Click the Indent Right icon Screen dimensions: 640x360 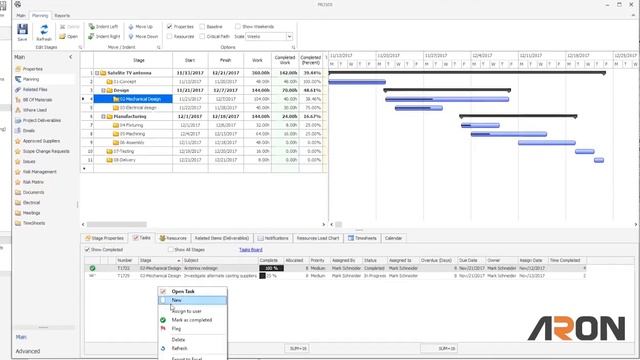click(x=91, y=36)
